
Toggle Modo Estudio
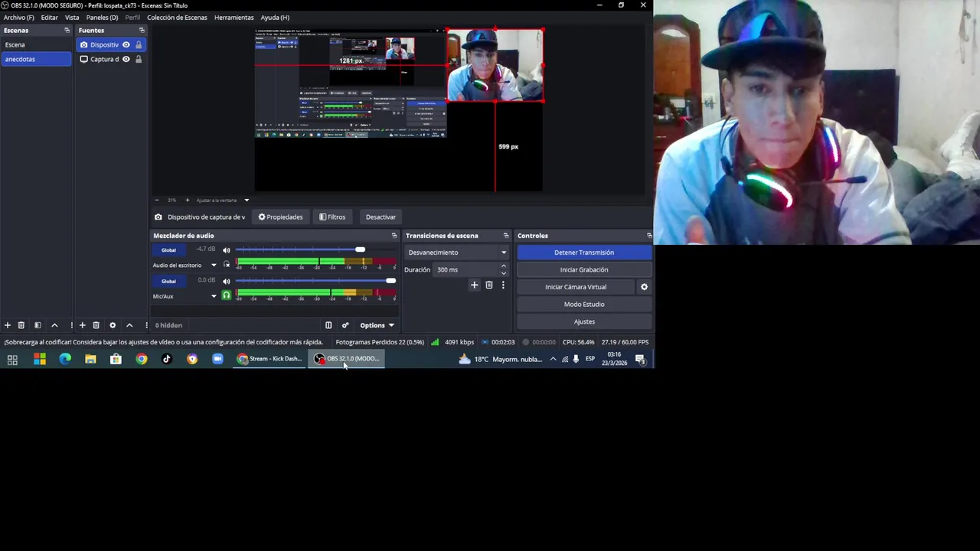[584, 305]
